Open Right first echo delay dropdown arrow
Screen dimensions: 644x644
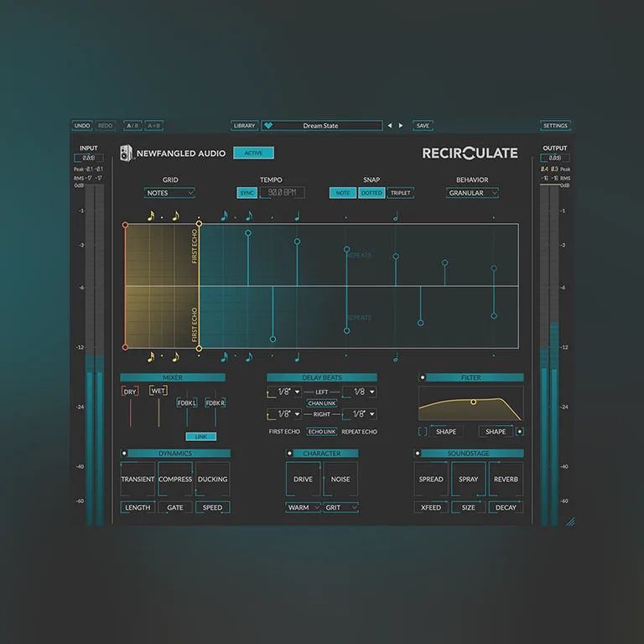[297, 414]
